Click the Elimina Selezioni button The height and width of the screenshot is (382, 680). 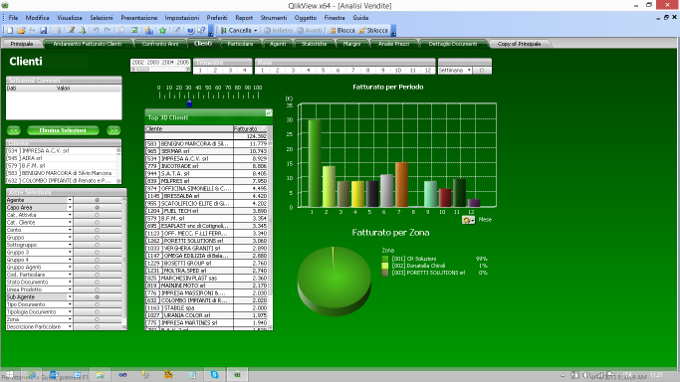coord(63,131)
